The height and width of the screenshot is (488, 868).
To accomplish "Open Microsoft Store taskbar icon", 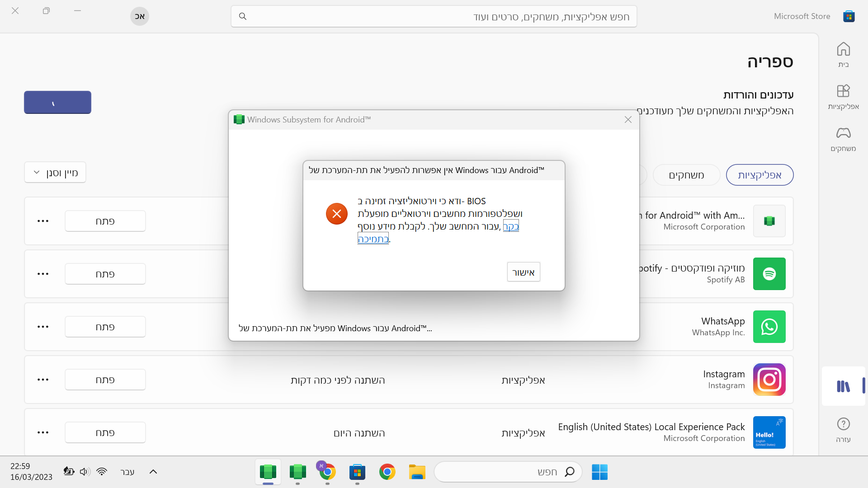I will coord(357,472).
